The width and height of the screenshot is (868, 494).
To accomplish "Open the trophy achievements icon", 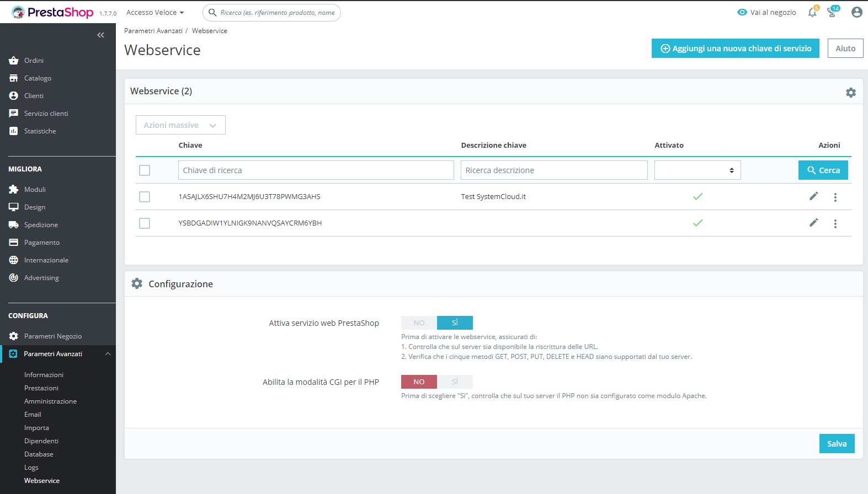I will [832, 12].
